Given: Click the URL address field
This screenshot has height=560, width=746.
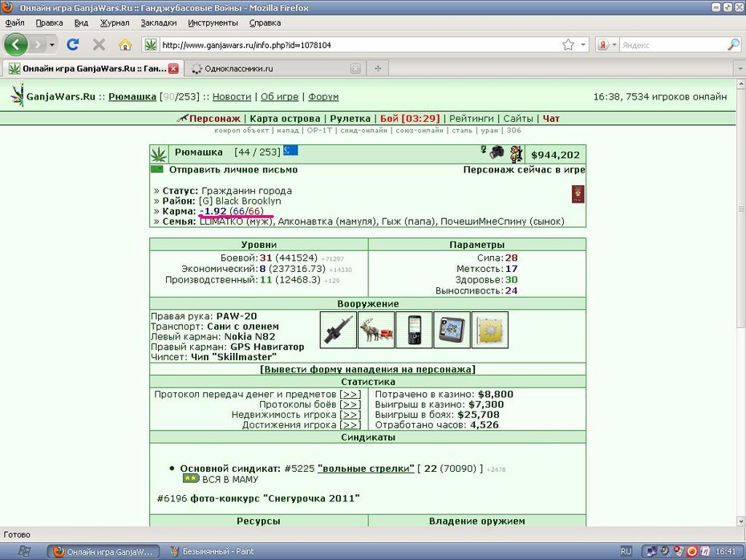Looking at the screenshot, I should coord(359,45).
